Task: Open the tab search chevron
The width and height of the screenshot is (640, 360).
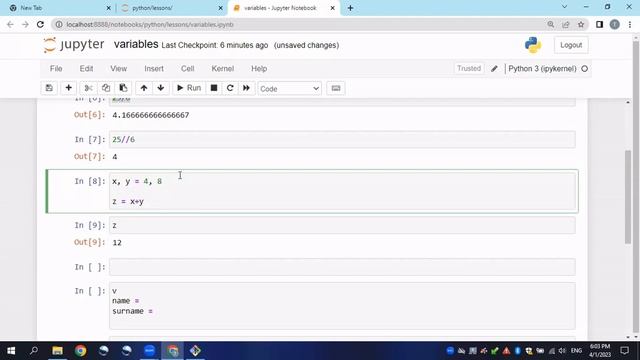Action: pos(564,7)
